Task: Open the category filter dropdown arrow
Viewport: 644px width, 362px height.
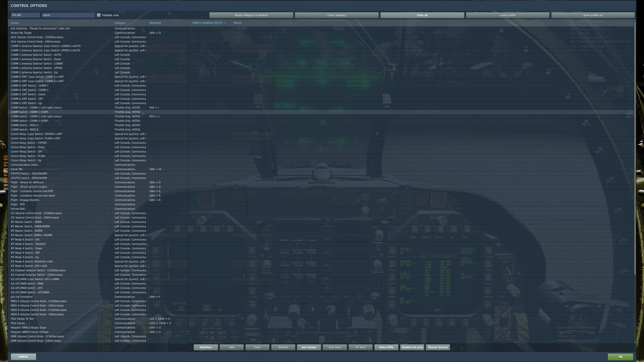Action: pyautogui.click(x=93, y=15)
